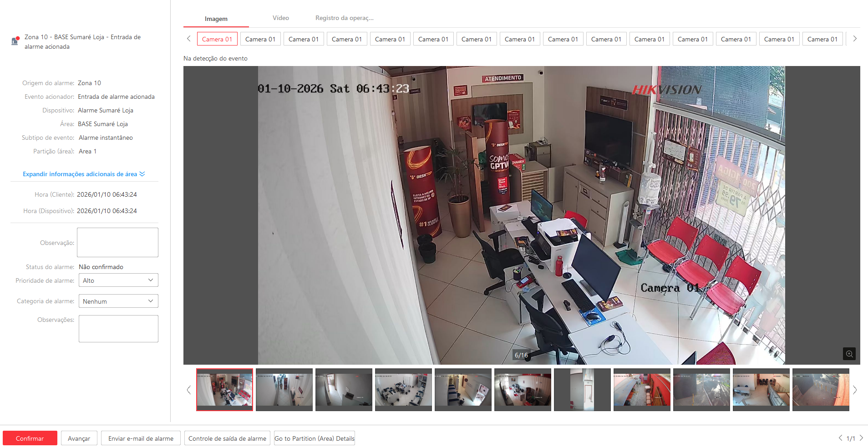Click Enviar e-mail de alarme button
Viewport: 868px width, 448px height.
point(141,438)
